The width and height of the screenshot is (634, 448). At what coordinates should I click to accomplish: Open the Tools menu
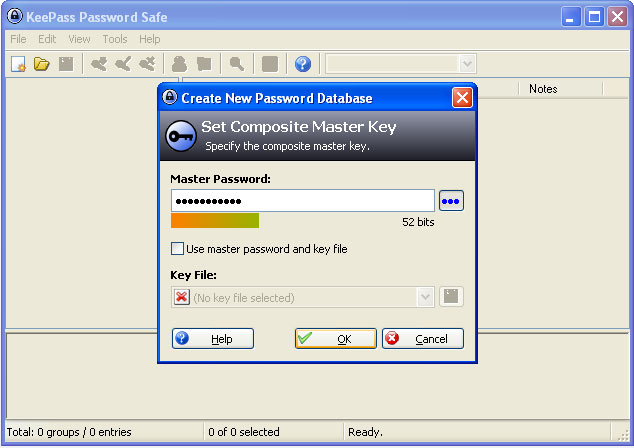[115, 39]
